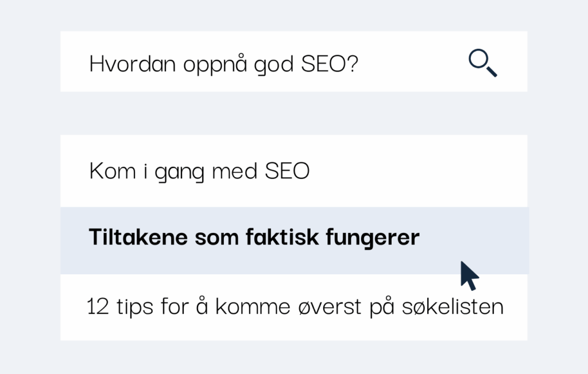The image size is (588, 374).
Task: Click the number "12" in the last suggestion
Action: 98,307
